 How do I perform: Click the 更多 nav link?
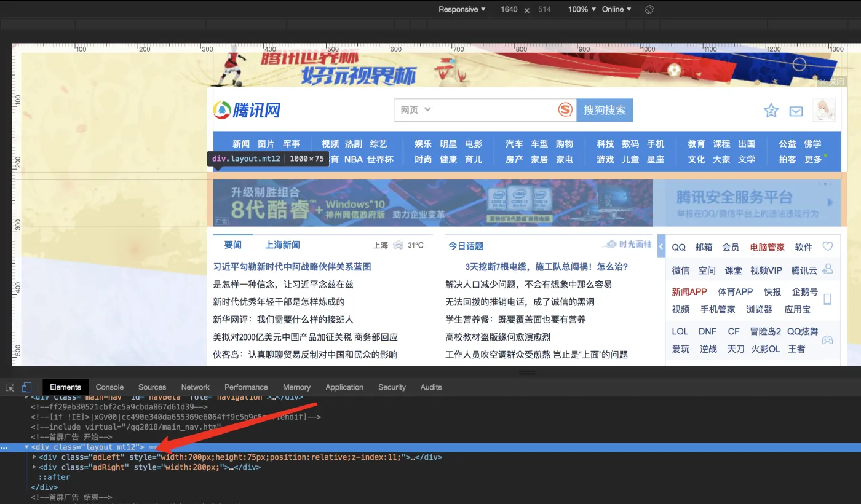[x=813, y=159]
